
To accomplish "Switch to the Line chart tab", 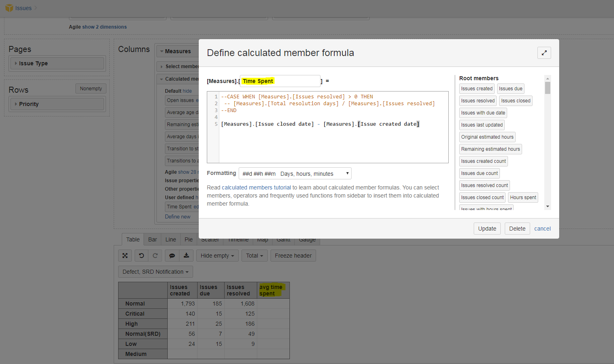I will coord(171,239).
